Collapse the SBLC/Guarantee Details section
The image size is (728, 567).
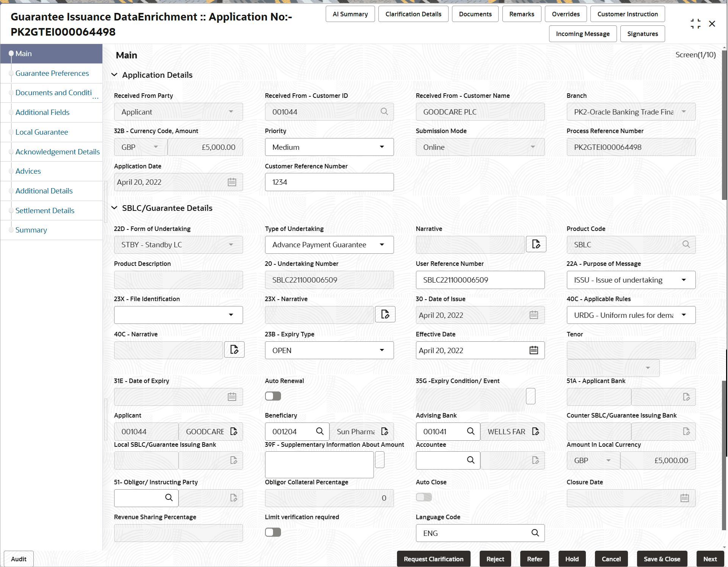[x=114, y=208]
